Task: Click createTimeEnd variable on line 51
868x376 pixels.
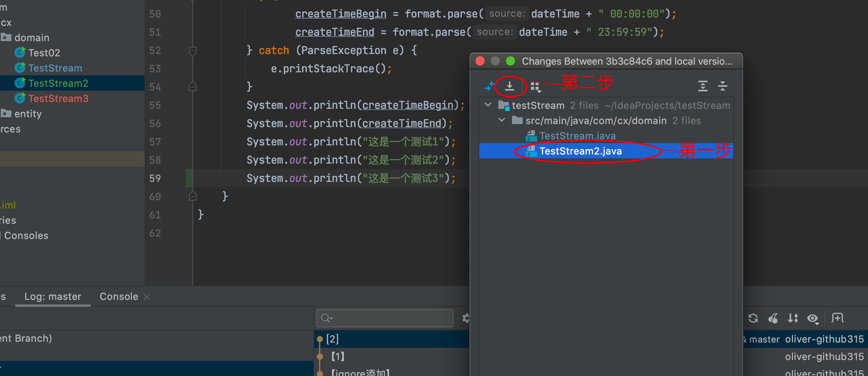Action: pyautogui.click(x=335, y=32)
